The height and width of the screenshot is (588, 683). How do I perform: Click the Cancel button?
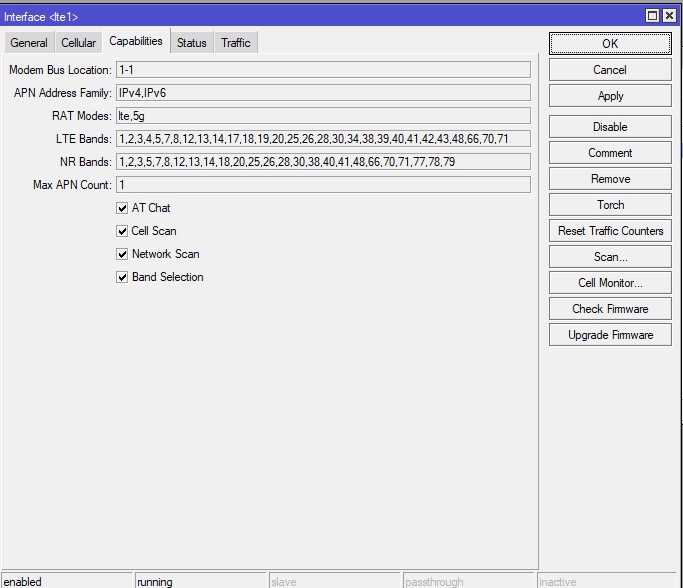point(610,70)
